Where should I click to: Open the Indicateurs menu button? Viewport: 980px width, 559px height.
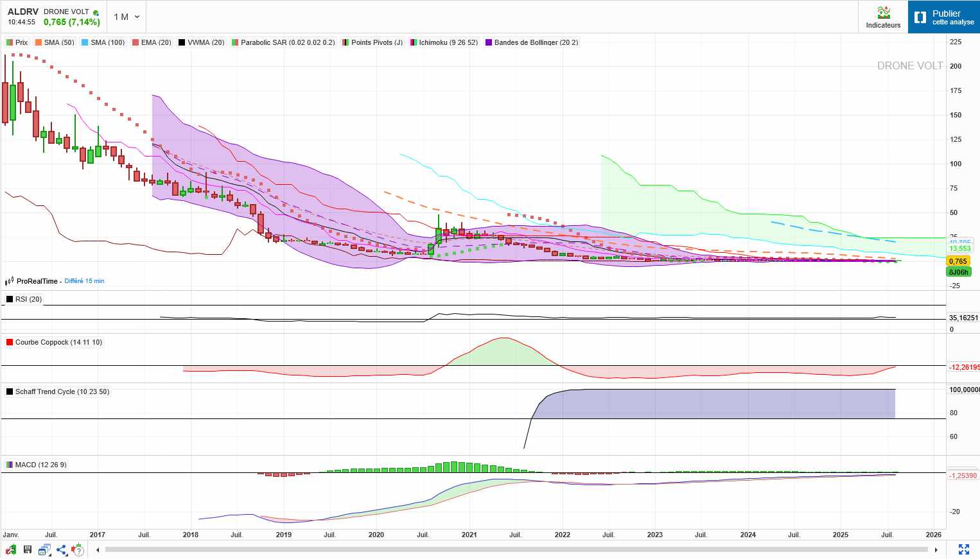point(883,17)
